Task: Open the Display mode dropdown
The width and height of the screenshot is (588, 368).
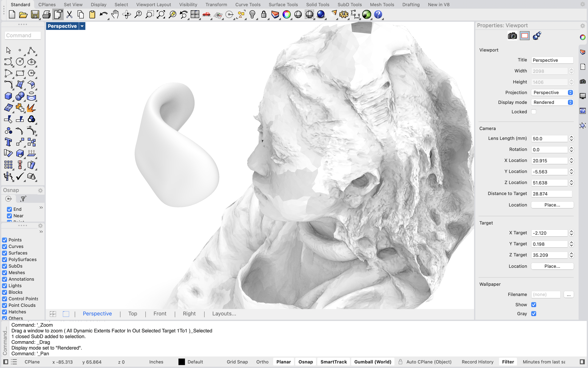Action: [552, 102]
